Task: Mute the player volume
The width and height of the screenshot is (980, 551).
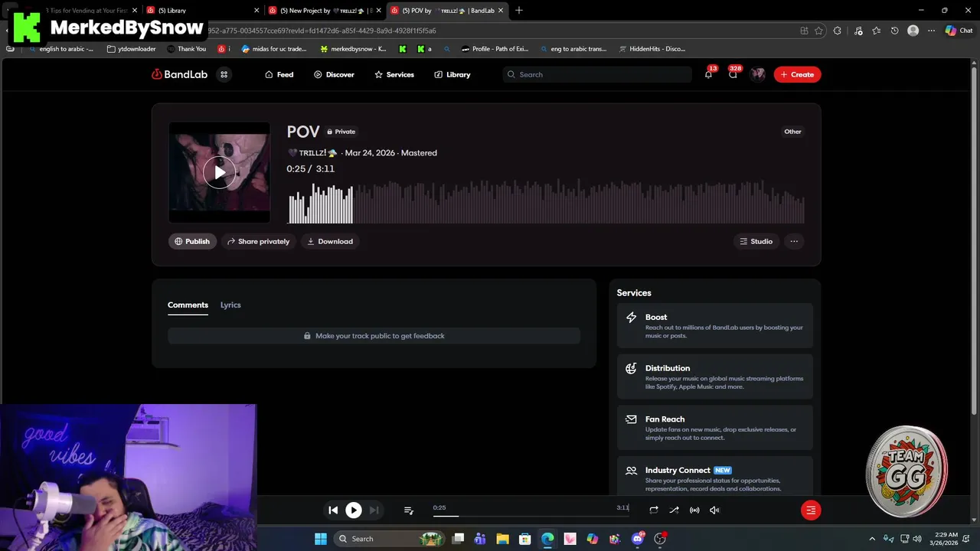Action: coord(714,510)
